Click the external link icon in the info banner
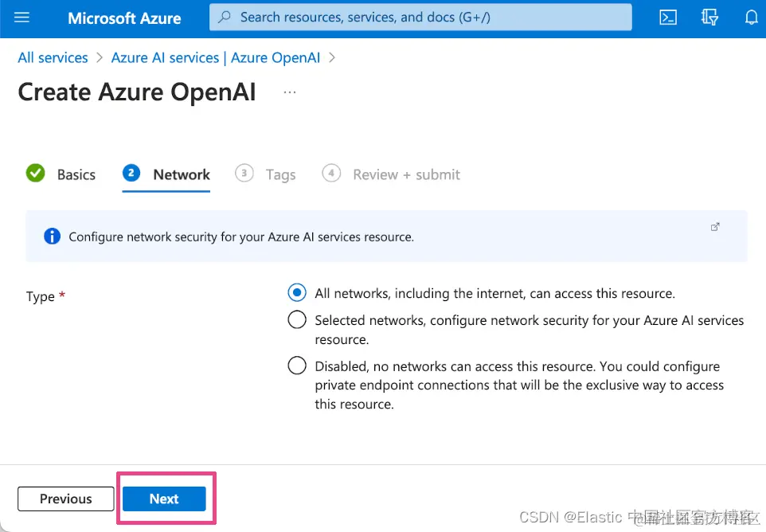 click(715, 227)
